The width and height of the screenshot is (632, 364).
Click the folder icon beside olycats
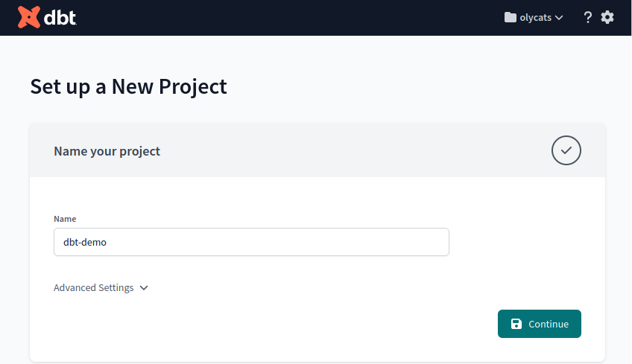(x=511, y=17)
